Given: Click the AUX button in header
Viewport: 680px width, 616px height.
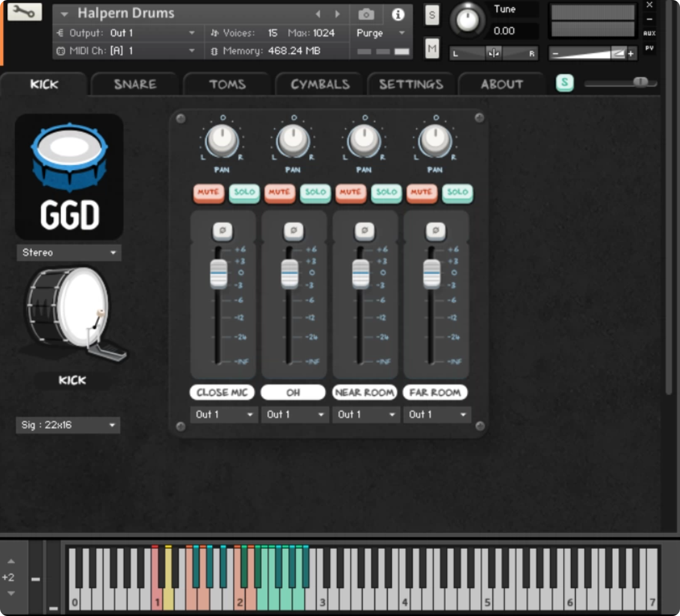Looking at the screenshot, I should tap(649, 34).
